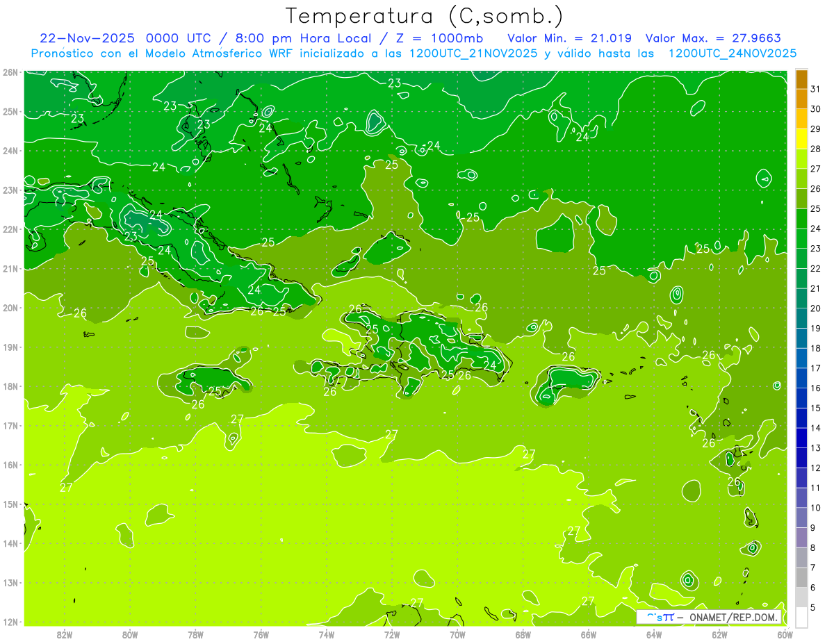The width and height of the screenshot is (834, 644).
Task: Click the 17N latitude axis label
Action: (x=10, y=425)
